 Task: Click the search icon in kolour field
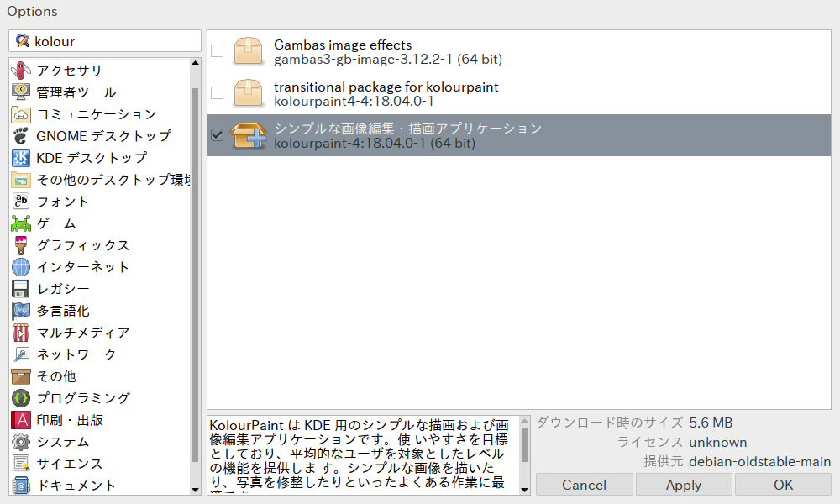click(23, 40)
